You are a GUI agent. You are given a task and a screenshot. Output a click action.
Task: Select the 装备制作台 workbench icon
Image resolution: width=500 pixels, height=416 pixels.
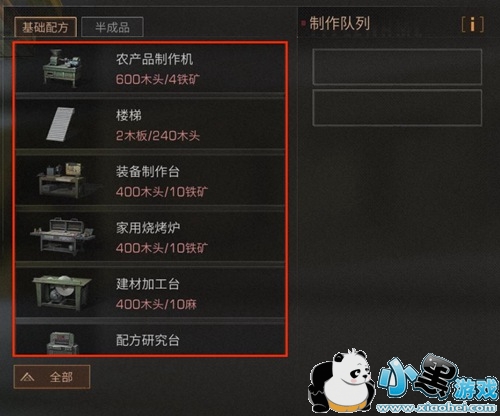tap(62, 180)
